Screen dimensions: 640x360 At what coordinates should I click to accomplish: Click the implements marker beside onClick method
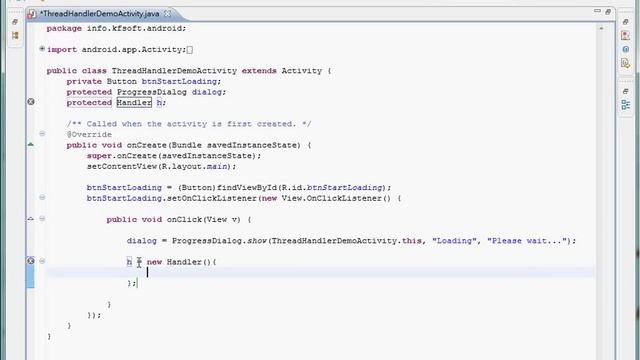(31, 219)
